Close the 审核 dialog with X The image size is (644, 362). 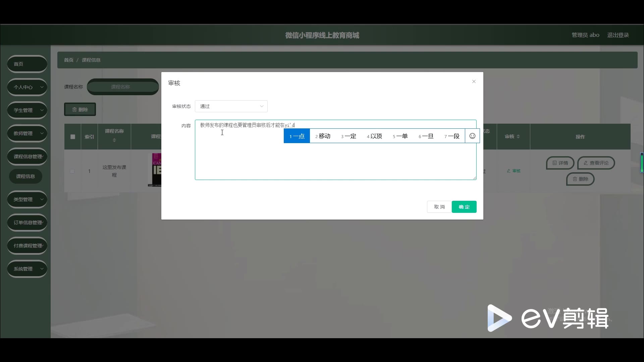click(474, 81)
